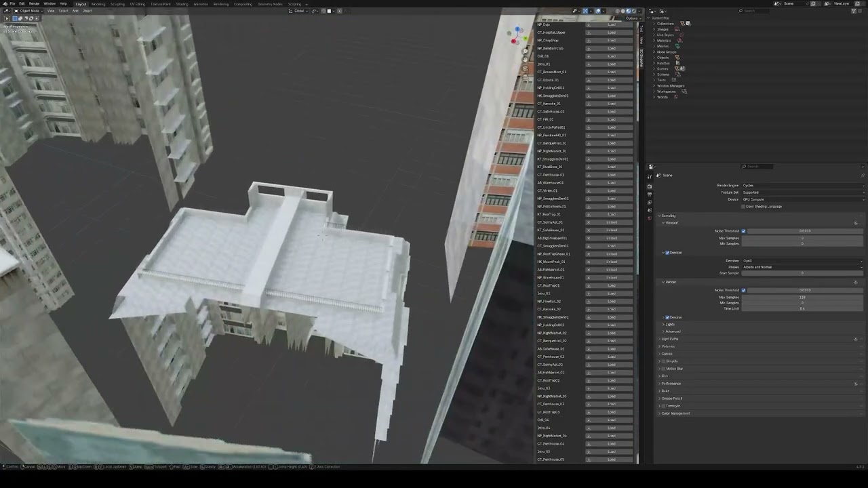The width and height of the screenshot is (868, 488).
Task: Switch to the Geometry Nodes workspace tab
Action: [x=270, y=4]
